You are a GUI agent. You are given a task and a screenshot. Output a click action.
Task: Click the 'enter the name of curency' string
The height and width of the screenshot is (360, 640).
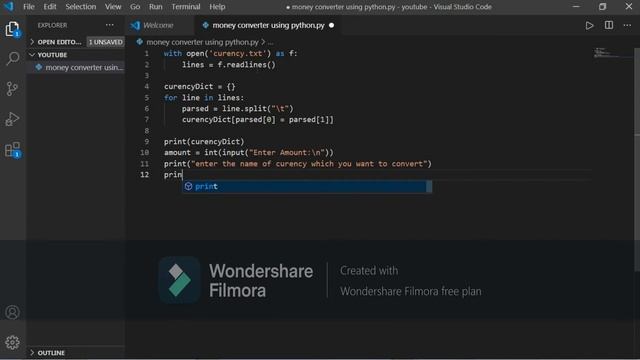(x=309, y=164)
